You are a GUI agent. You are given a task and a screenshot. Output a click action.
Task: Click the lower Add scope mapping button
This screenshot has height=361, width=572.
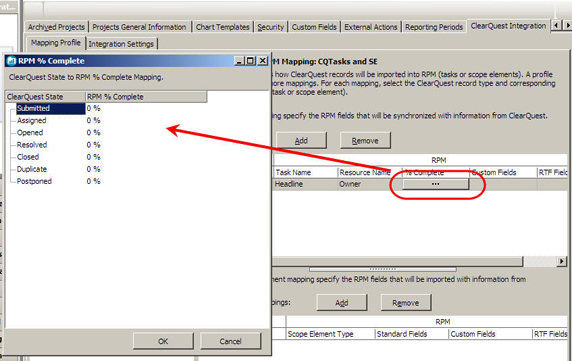[x=341, y=303]
